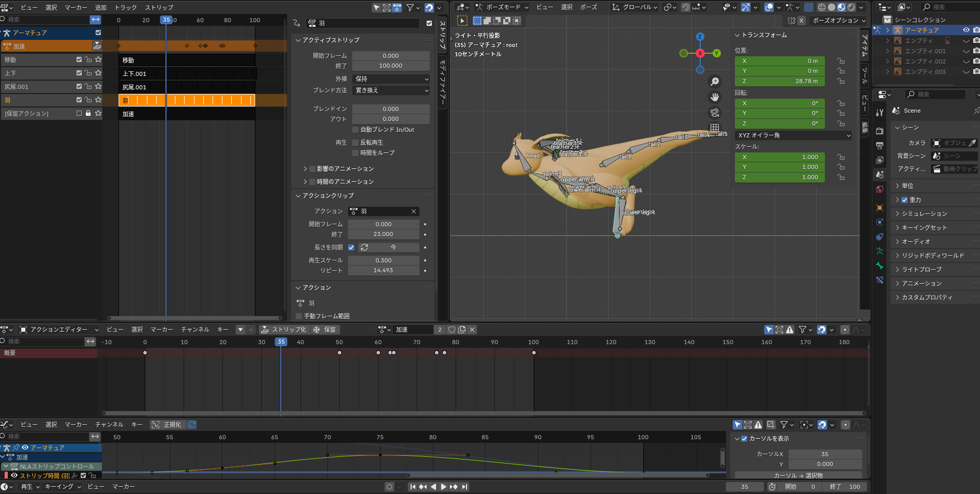Click the ストリップ化 button

[x=284, y=330]
